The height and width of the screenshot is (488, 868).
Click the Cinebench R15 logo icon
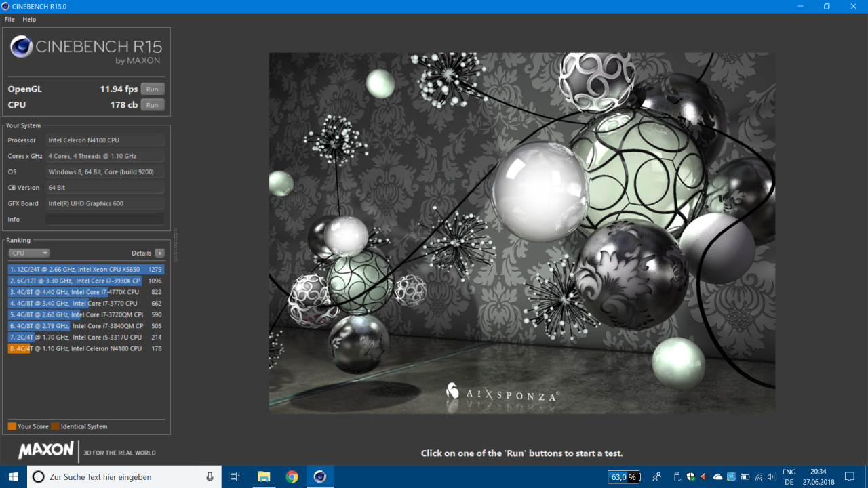tap(21, 47)
